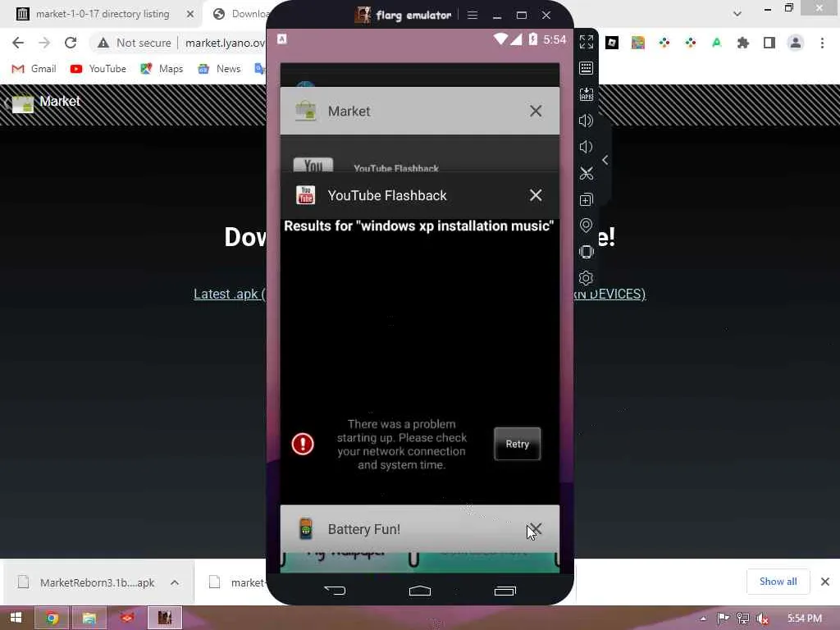Image resolution: width=840 pixels, height=630 pixels.
Task: Click the red error alert icon
Action: [x=303, y=444]
